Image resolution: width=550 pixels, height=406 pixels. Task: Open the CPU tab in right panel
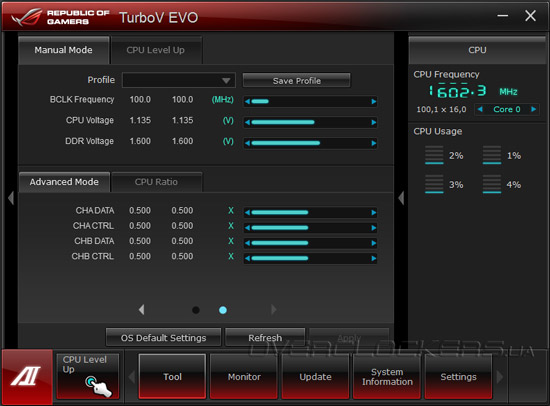point(477,50)
